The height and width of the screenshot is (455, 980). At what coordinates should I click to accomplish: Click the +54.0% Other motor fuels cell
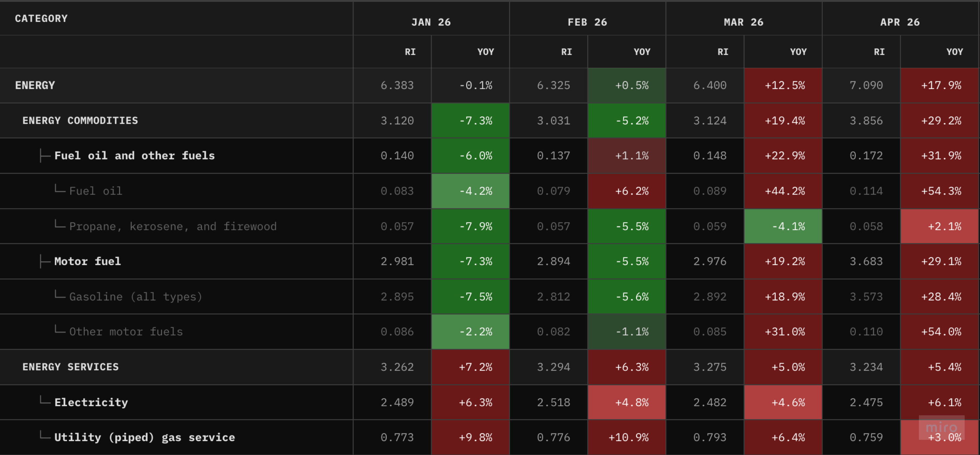click(x=939, y=332)
